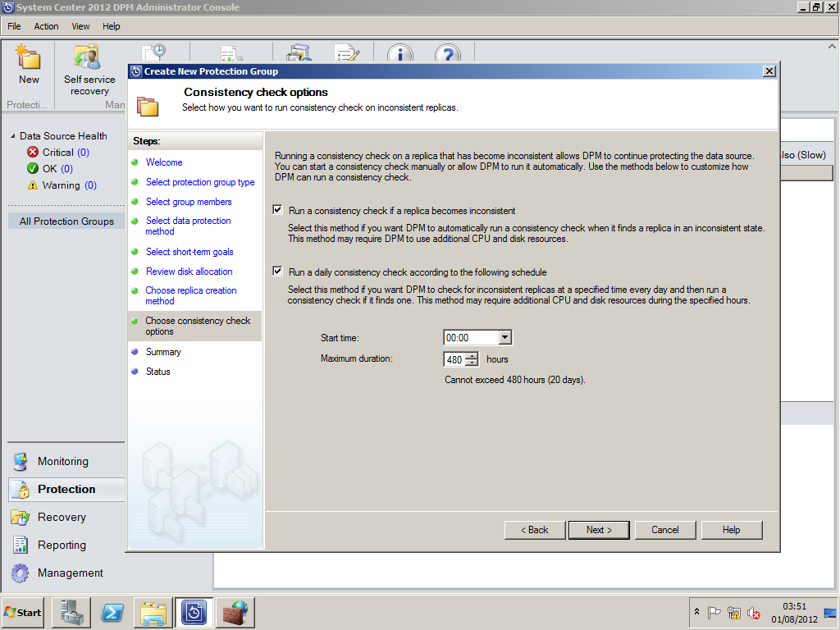The height and width of the screenshot is (630, 840).
Task: Click Show desktop button on taskbar
Action: tap(830, 612)
